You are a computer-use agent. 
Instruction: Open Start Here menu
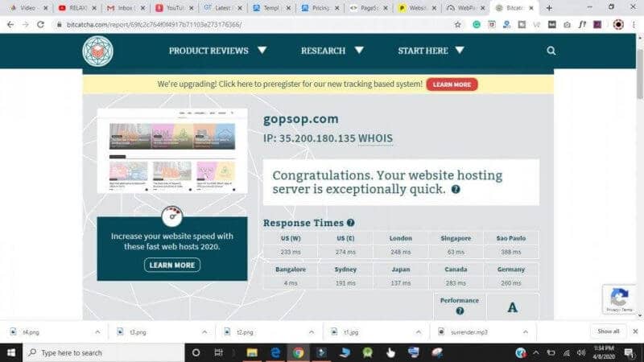(x=423, y=51)
